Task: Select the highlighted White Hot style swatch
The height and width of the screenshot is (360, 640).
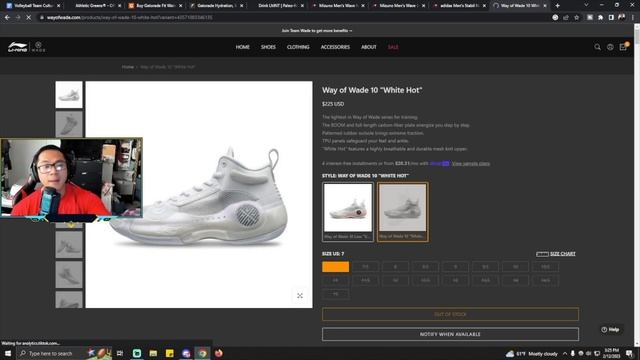Action: (402, 212)
